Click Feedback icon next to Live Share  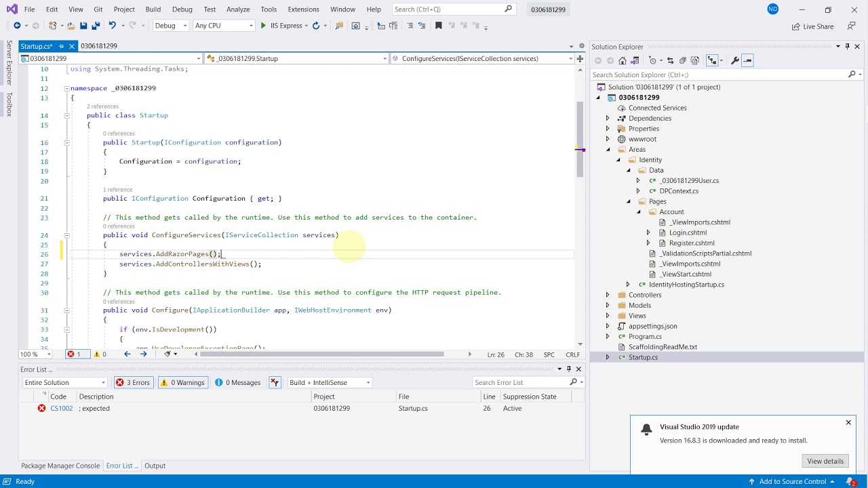[x=852, y=26]
